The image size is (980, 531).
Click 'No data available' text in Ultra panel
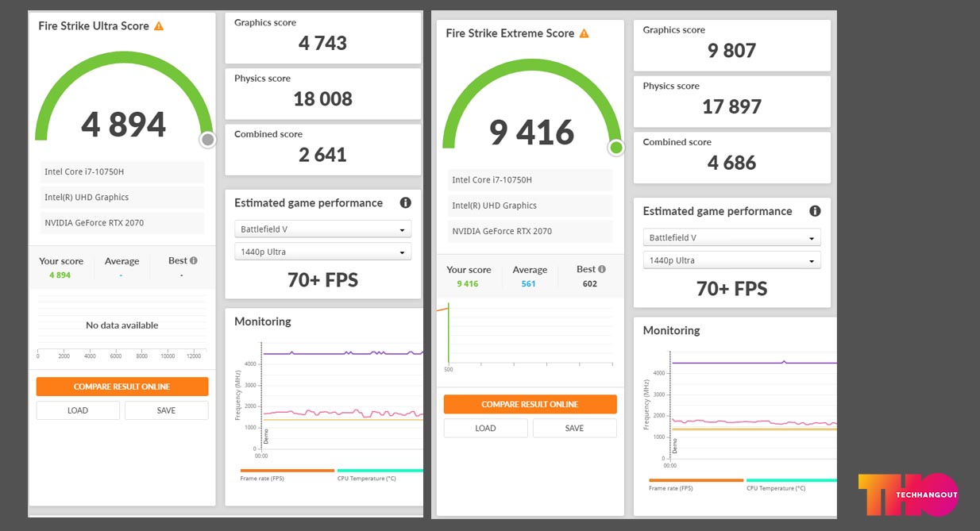coord(122,325)
